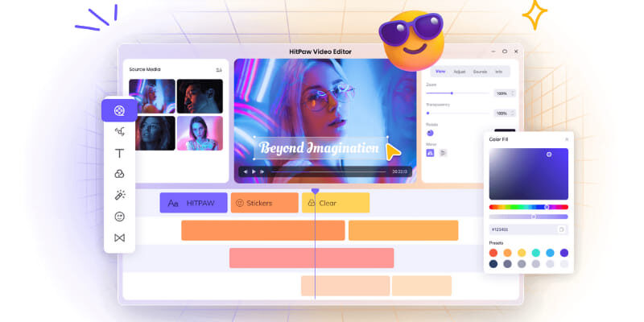Open the stickers smiley tool in sidebar

point(119,217)
